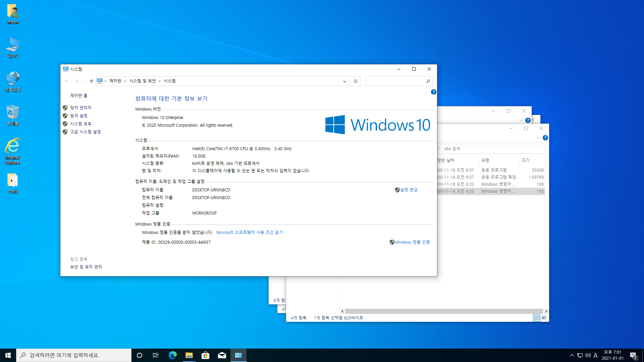Open the 내 PC desktop icon
The width and height of the screenshot is (644, 362).
pyautogui.click(x=13, y=48)
